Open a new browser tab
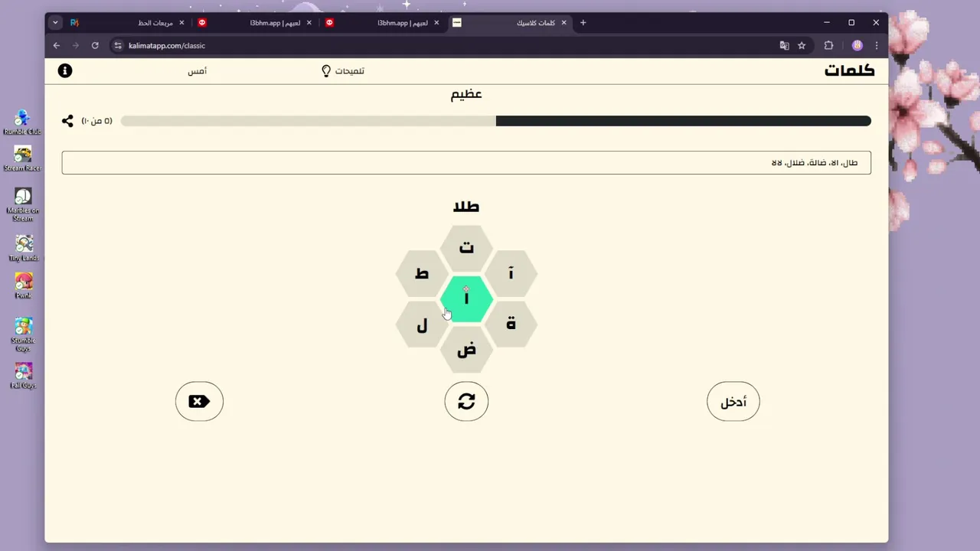980x551 pixels. pyautogui.click(x=583, y=23)
